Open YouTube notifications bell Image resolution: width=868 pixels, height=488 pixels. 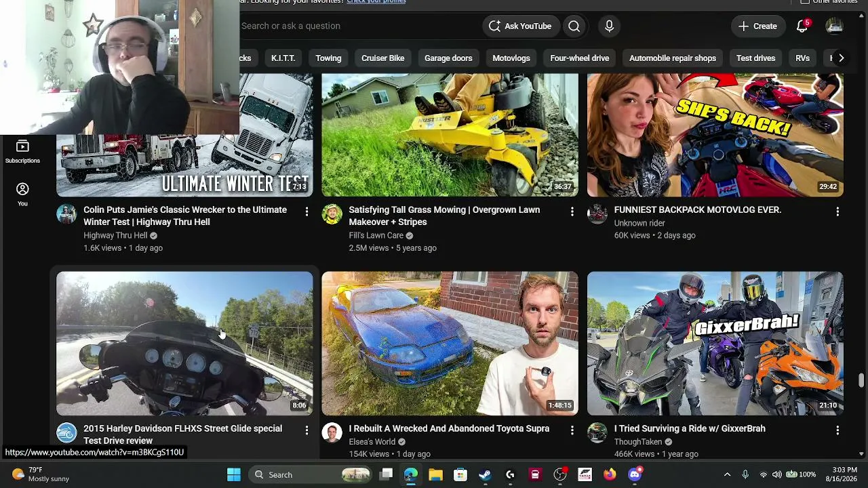coord(802,26)
